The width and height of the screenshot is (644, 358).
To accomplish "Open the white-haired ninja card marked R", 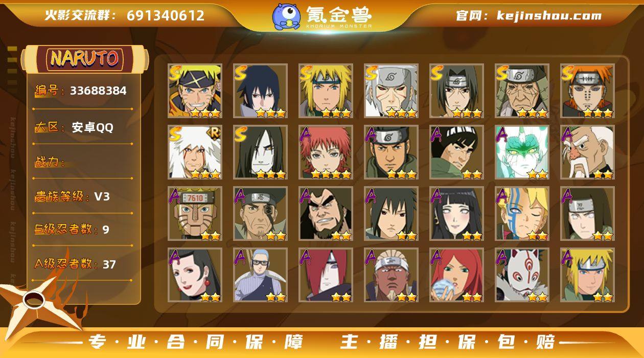I will pyautogui.click(x=195, y=152).
